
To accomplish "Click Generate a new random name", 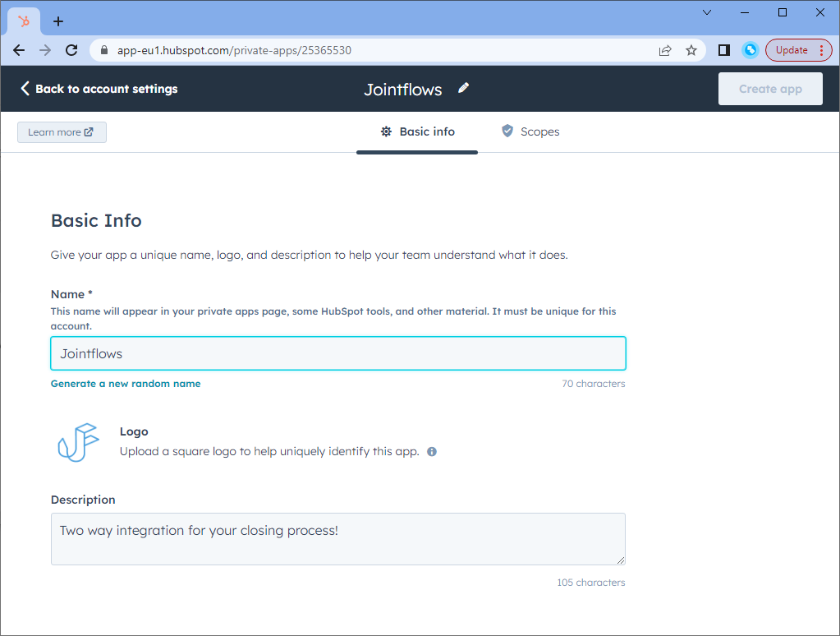I will 126,384.
